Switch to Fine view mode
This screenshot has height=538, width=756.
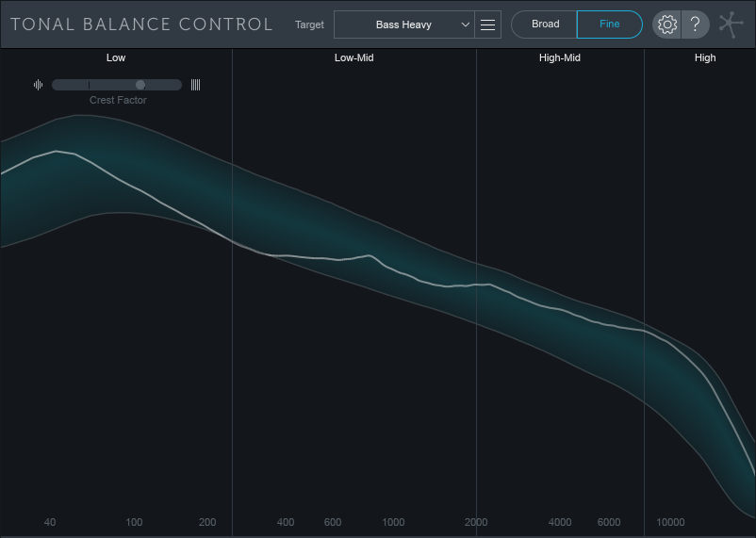pyautogui.click(x=609, y=24)
